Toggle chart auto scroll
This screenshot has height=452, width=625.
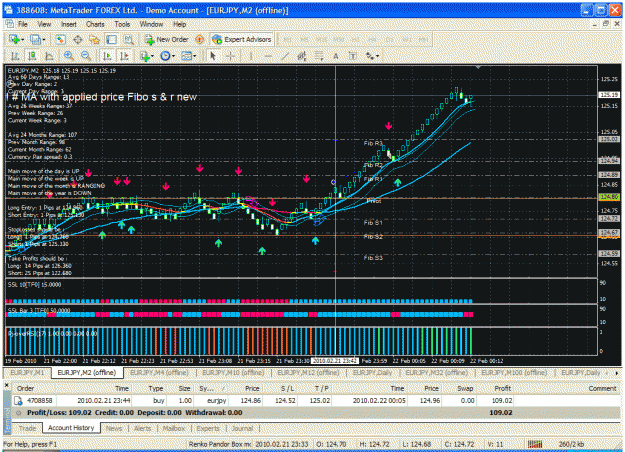(107, 56)
